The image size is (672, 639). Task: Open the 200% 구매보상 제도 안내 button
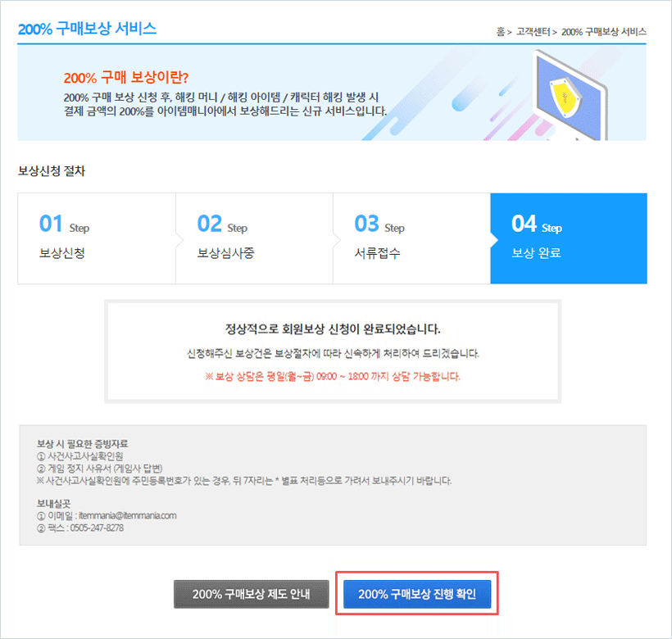click(x=251, y=594)
